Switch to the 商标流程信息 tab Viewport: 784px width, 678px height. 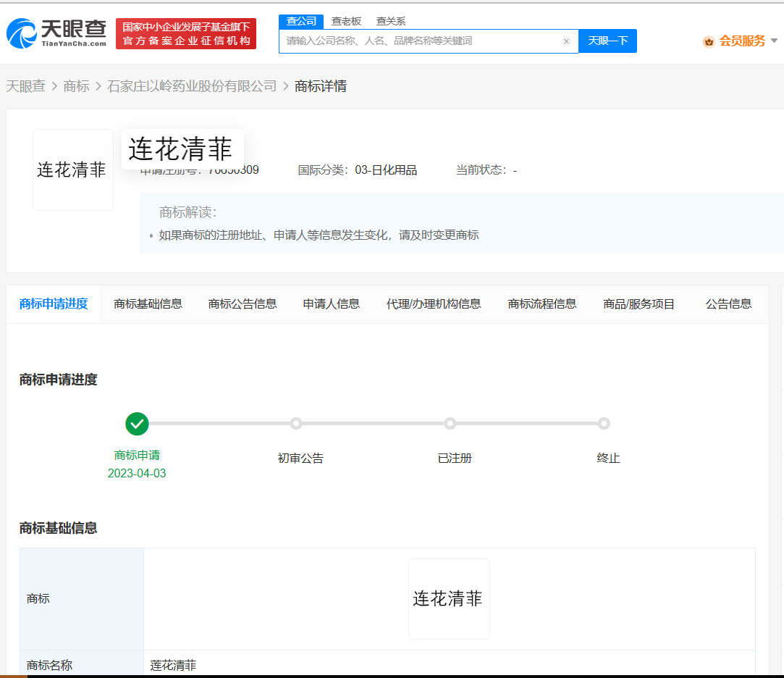pos(542,304)
